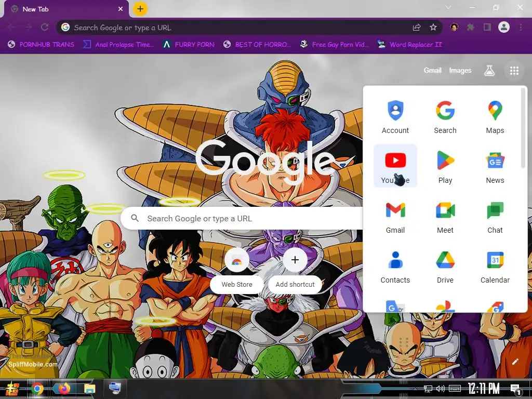Open YouTube from the Google apps panel

[395, 166]
